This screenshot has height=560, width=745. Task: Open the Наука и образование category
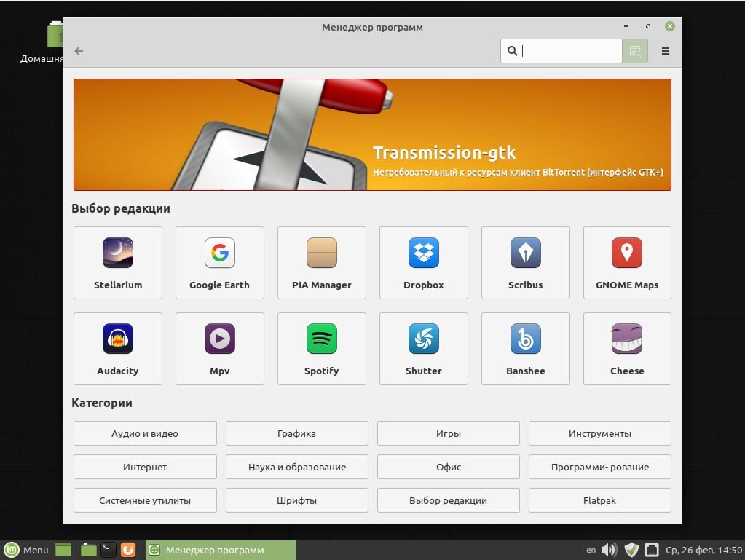297,467
